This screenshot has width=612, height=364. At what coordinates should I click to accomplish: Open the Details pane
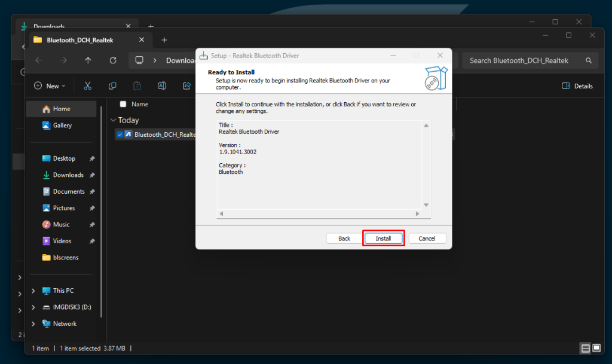pos(577,85)
